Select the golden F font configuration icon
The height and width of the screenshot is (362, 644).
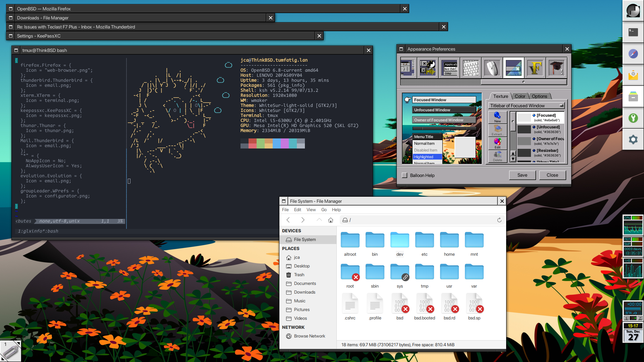click(x=535, y=68)
